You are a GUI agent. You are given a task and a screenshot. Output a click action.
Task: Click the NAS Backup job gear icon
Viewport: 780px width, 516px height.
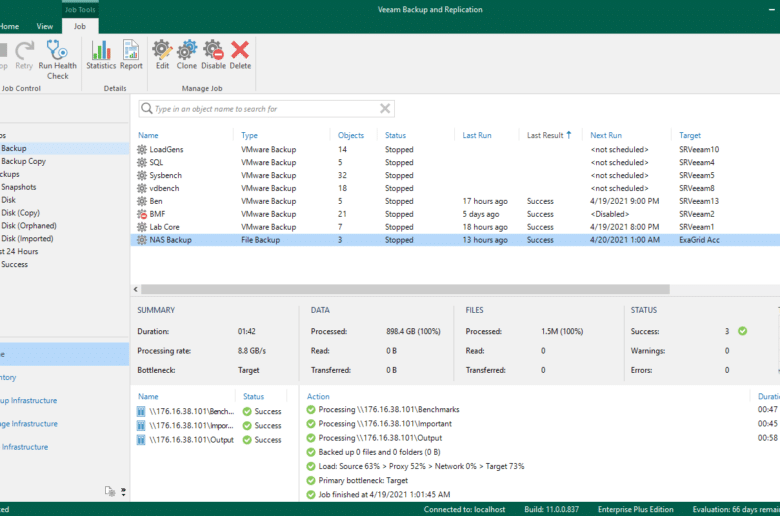coord(142,240)
